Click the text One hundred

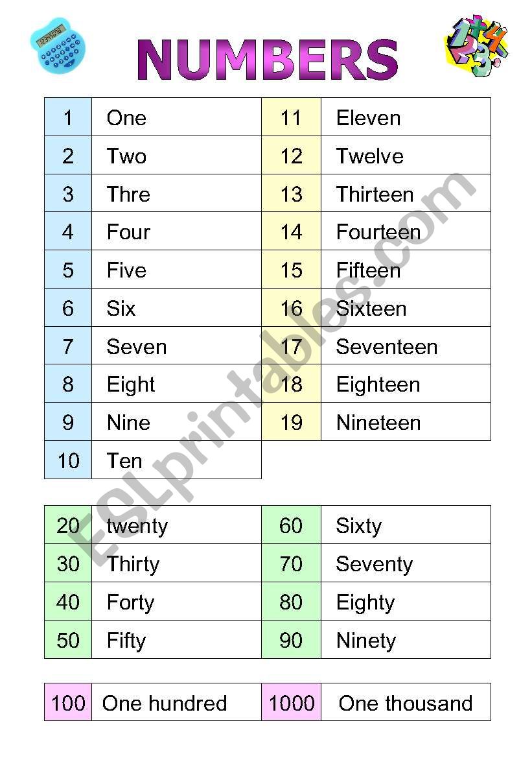pos(165,704)
